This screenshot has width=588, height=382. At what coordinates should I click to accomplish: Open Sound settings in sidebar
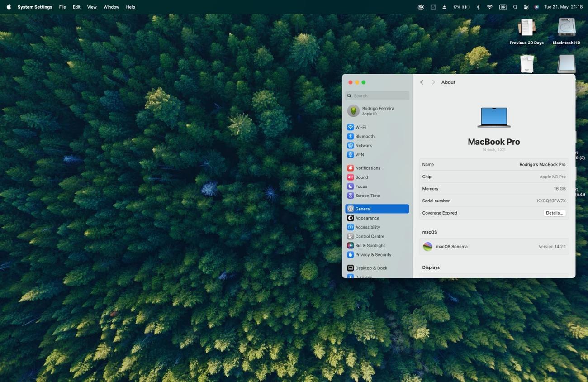click(x=377, y=177)
